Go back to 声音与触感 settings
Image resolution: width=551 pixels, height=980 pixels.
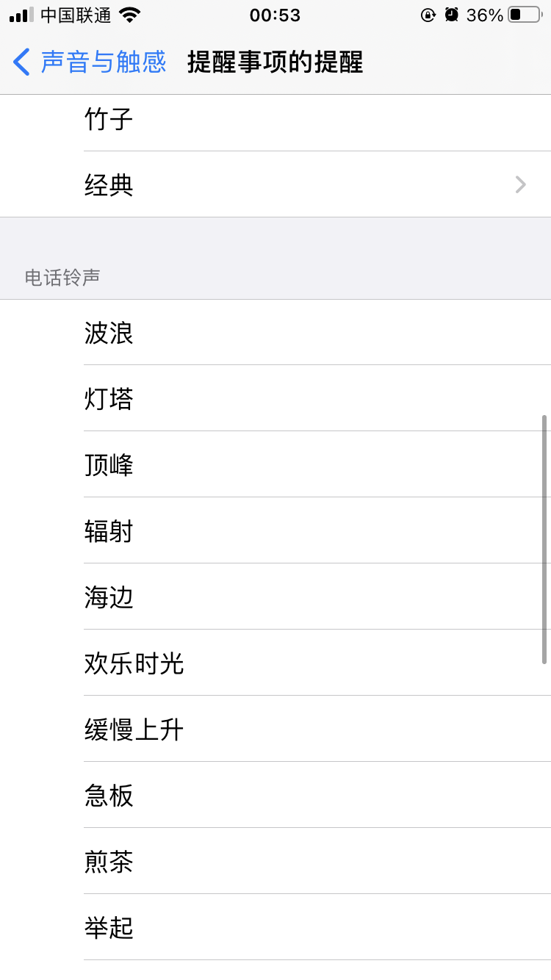[x=103, y=62]
